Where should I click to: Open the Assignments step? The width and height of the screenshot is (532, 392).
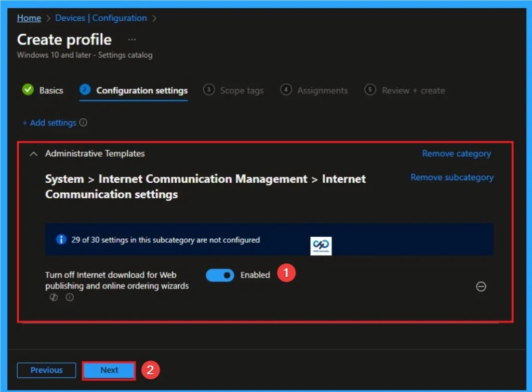point(322,90)
